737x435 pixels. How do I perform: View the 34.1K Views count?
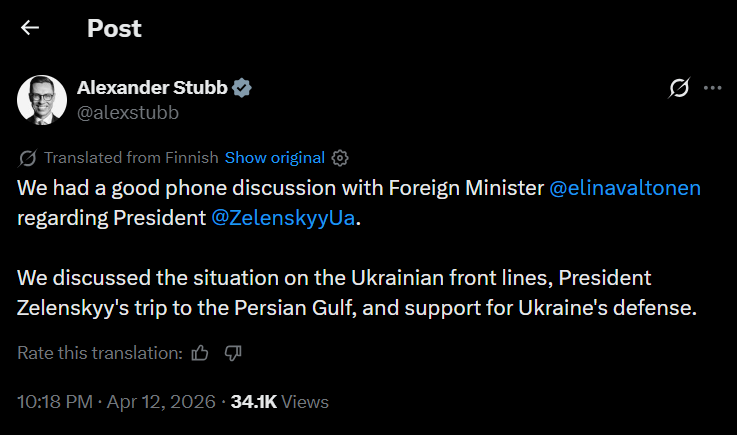click(x=279, y=402)
